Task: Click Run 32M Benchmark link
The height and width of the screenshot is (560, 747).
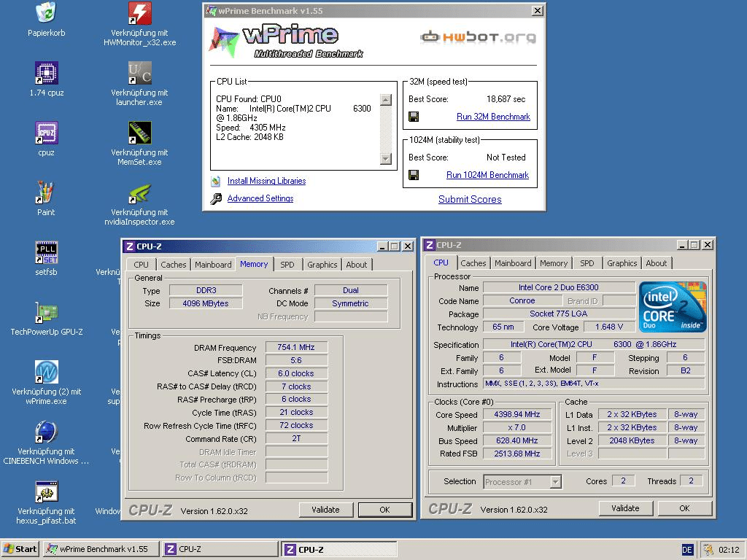Action: point(493,117)
